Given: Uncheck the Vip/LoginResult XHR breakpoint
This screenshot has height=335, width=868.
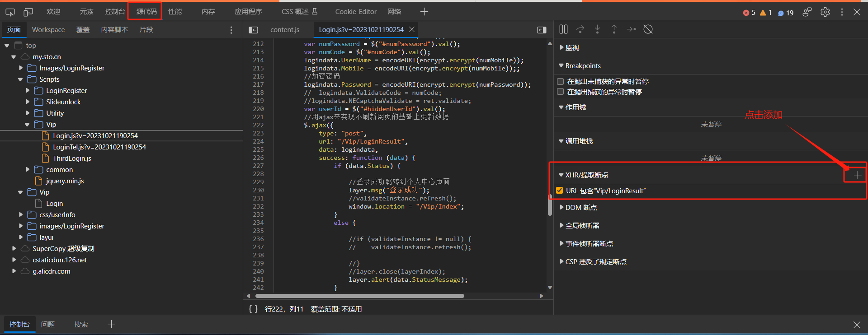Looking at the screenshot, I should click(x=560, y=191).
